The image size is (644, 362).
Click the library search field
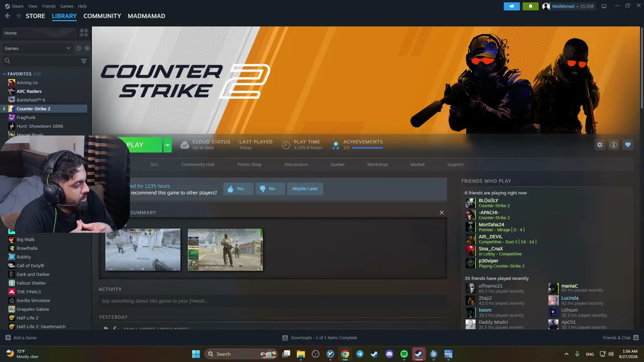pyautogui.click(x=40, y=61)
